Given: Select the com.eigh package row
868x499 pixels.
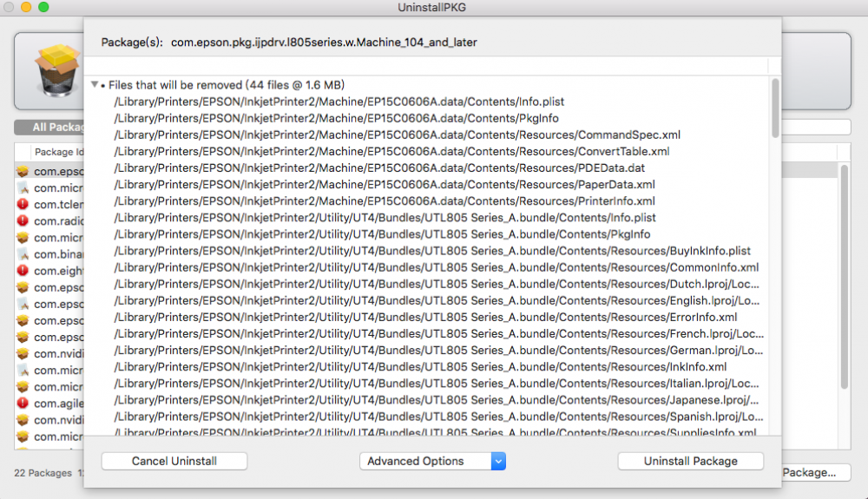Looking at the screenshot, I should pyautogui.click(x=49, y=271).
